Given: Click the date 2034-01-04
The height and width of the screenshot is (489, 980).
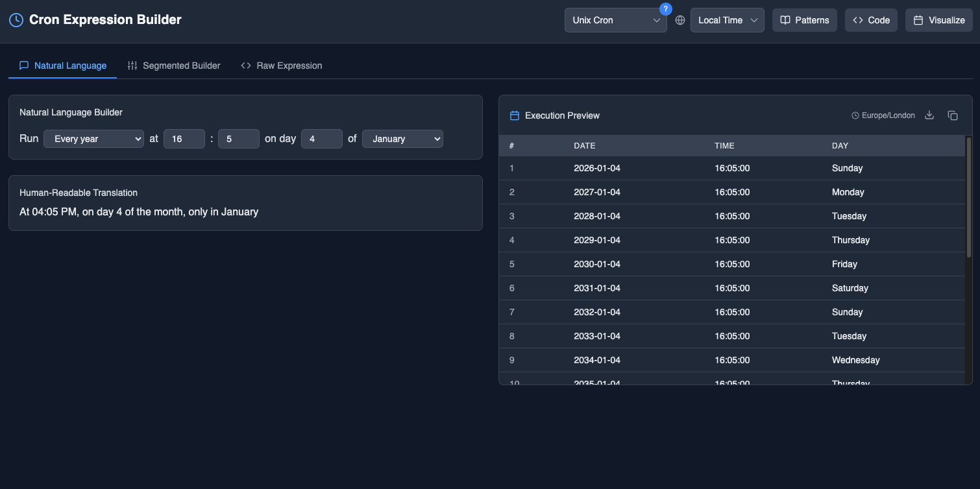Looking at the screenshot, I should pos(597,360).
